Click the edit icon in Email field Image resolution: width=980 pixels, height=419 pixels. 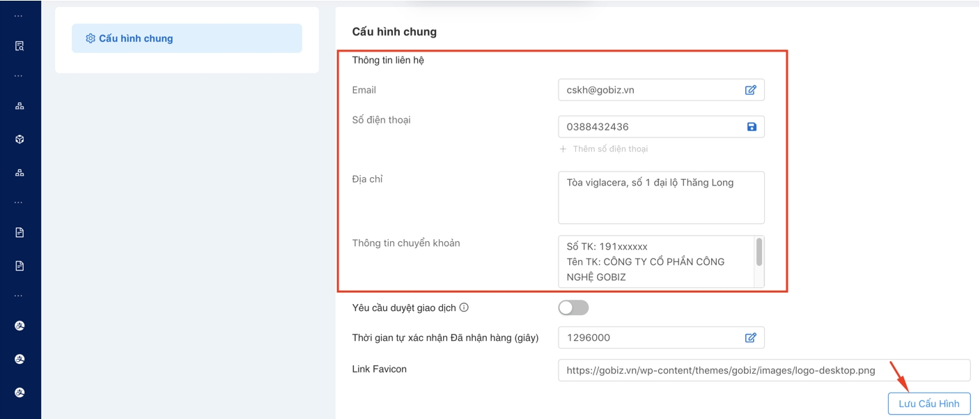click(x=750, y=90)
